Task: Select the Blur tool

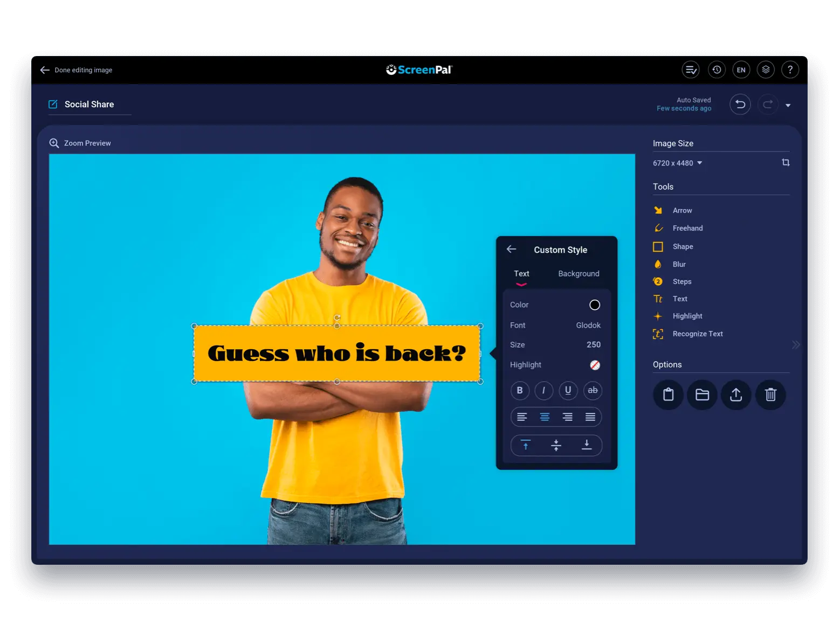Action: [x=679, y=264]
